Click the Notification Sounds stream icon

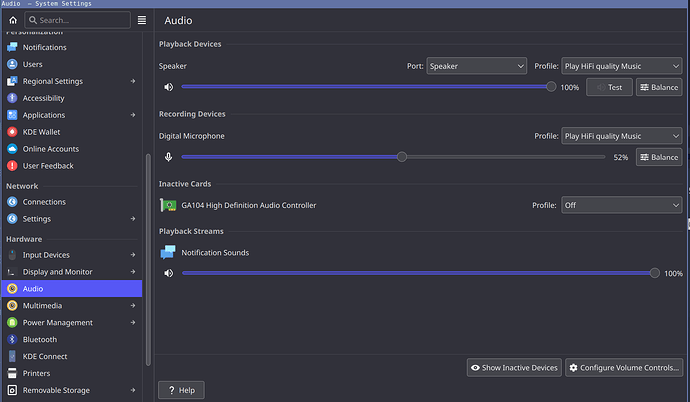click(x=168, y=252)
